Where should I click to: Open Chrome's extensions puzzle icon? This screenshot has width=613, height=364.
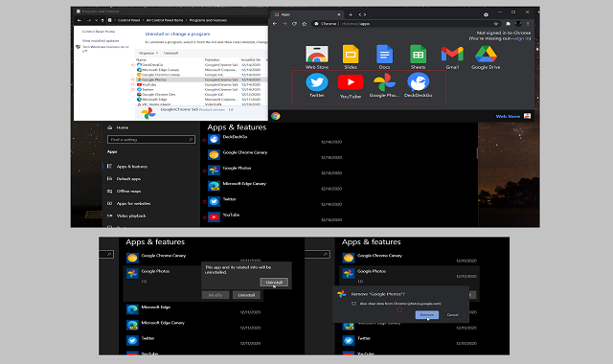coord(508,24)
